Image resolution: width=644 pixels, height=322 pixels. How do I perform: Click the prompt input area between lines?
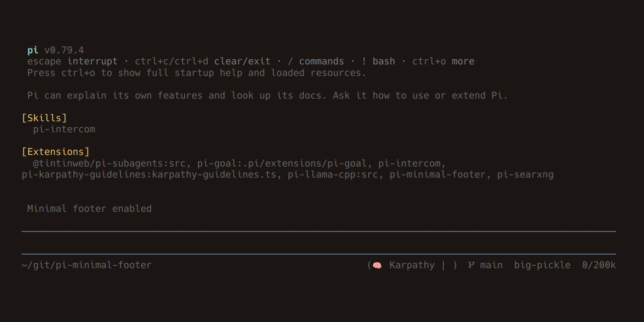pyautogui.click(x=318, y=243)
